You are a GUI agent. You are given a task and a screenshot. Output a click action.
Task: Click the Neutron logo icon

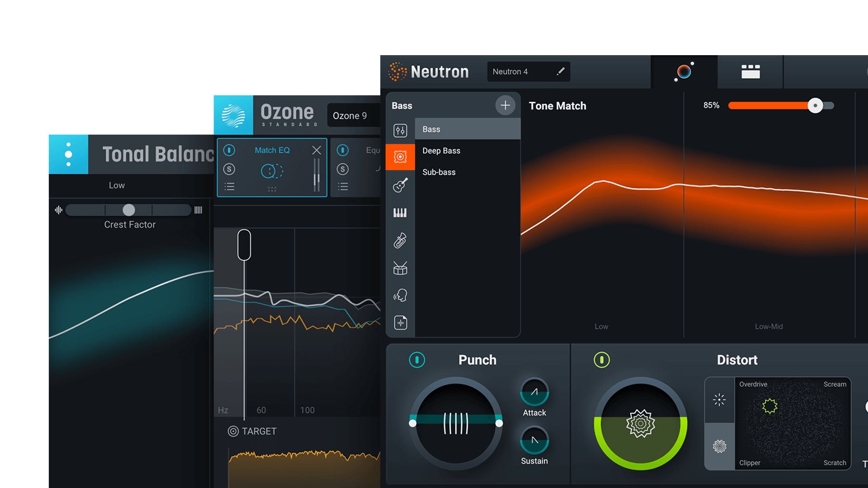[x=397, y=72]
